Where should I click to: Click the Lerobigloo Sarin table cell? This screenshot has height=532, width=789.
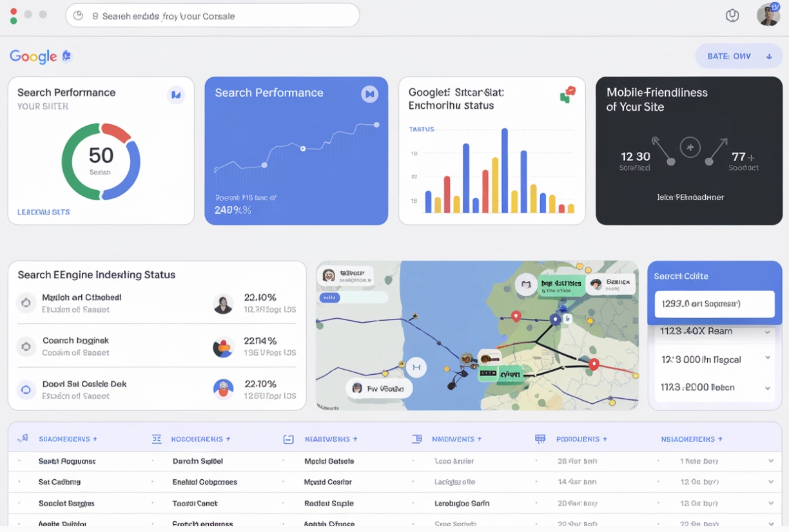(461, 504)
